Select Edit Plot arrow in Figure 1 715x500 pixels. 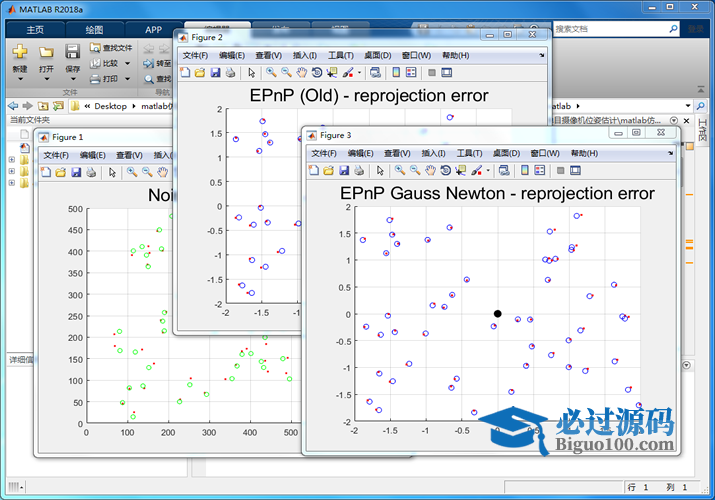[x=112, y=172]
